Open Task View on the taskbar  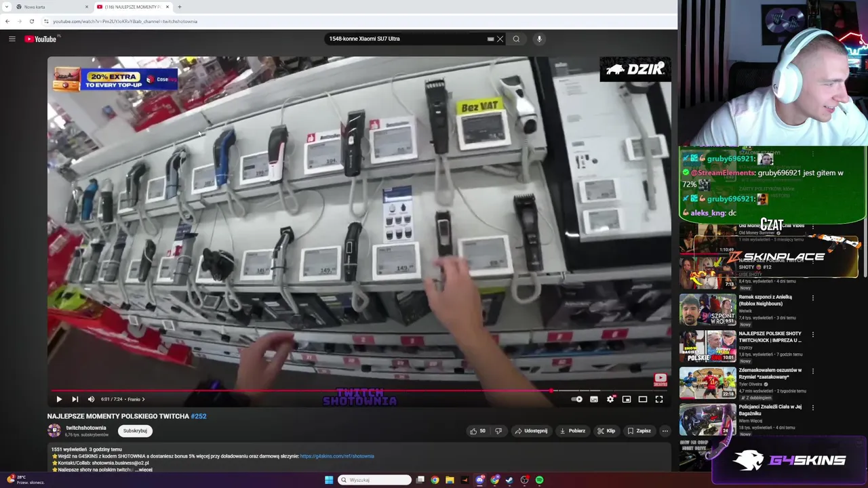click(x=420, y=480)
